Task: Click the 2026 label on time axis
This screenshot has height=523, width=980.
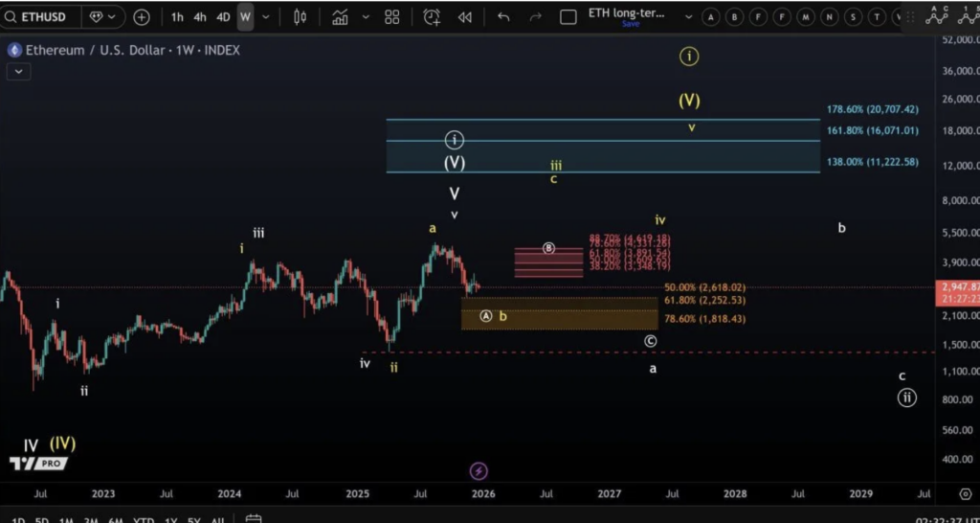Action: [483, 493]
